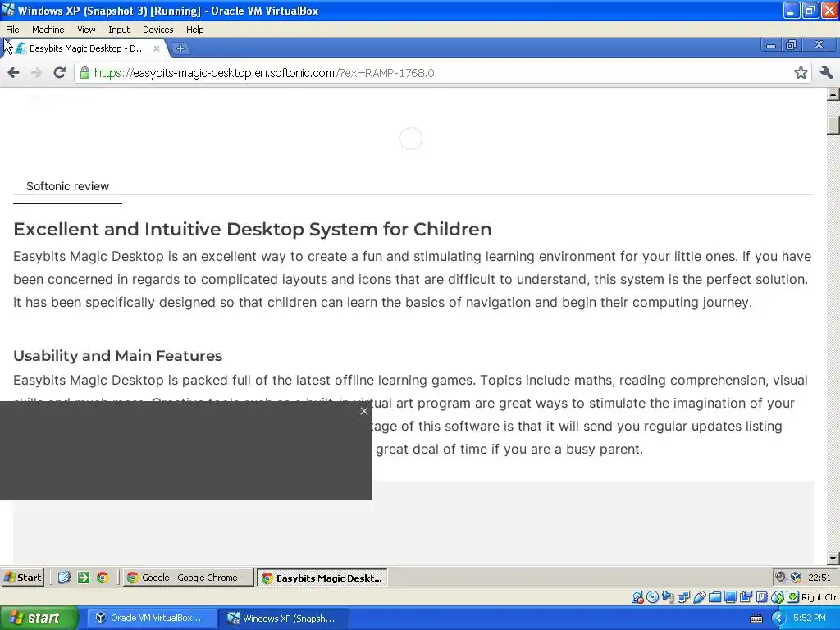
Task: Click the vertical scrollbar thumb
Action: (833, 126)
